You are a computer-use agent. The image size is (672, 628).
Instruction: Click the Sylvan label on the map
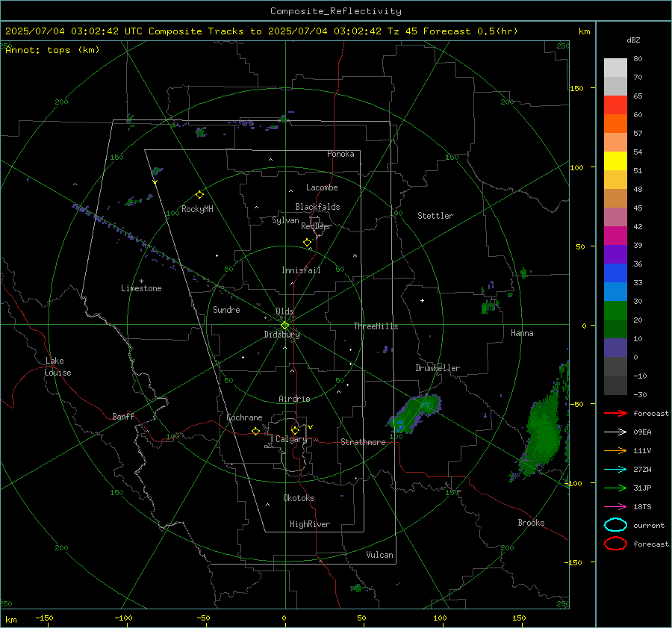pos(285,220)
